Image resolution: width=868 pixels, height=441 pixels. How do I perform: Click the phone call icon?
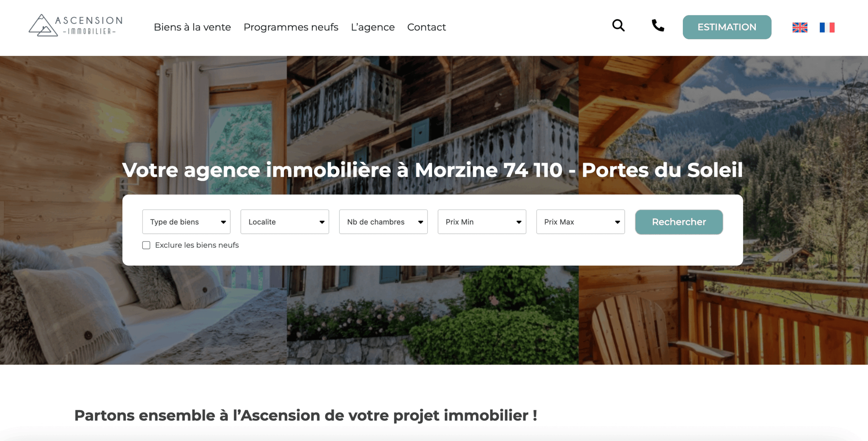[x=658, y=25]
